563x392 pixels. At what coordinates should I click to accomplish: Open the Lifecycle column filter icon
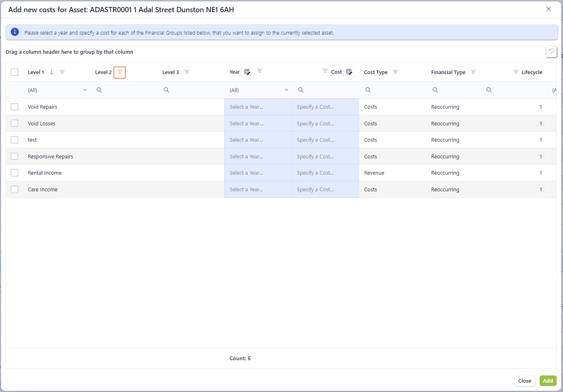coord(516,72)
